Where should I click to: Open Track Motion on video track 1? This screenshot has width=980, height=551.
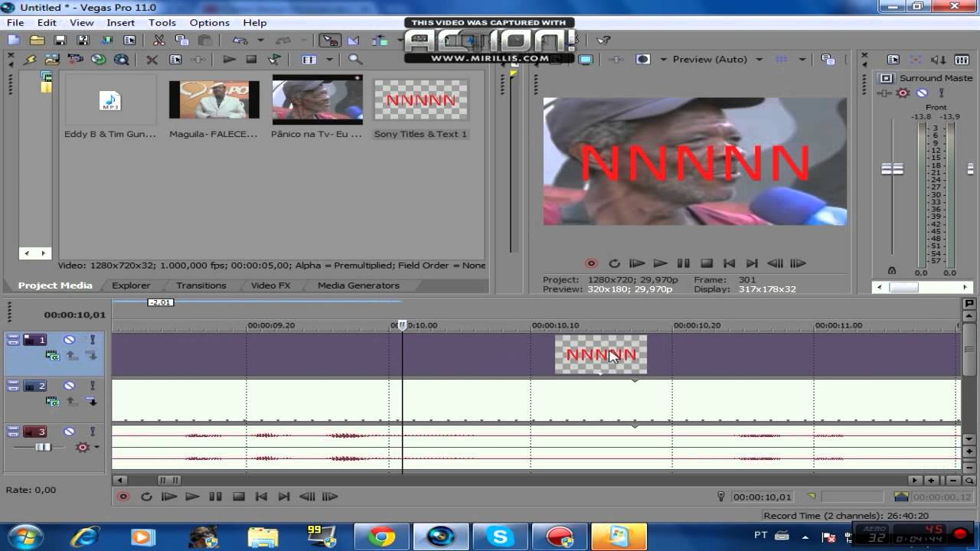coord(52,356)
